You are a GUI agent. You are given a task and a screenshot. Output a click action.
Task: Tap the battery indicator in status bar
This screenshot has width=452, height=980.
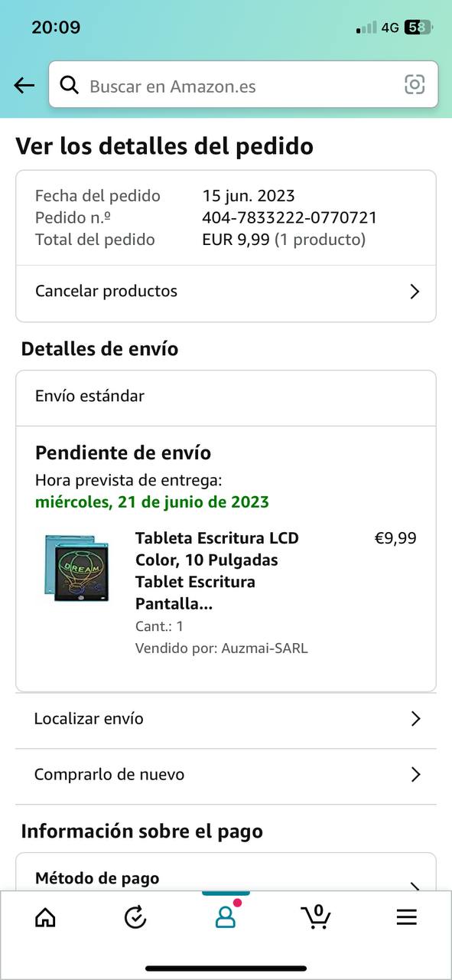click(x=418, y=28)
